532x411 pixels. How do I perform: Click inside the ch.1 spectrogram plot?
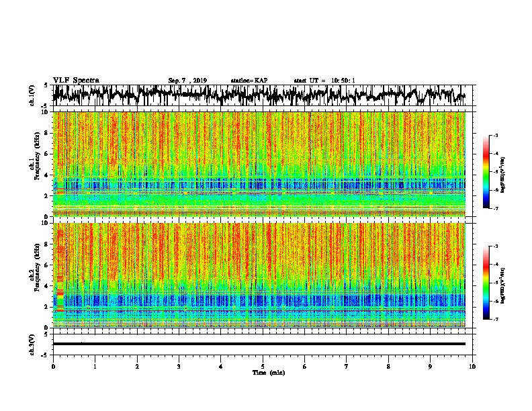click(x=259, y=164)
